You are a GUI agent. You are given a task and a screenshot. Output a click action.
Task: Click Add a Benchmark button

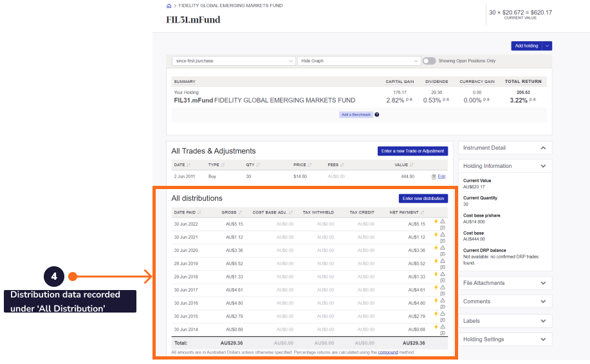[x=356, y=114]
